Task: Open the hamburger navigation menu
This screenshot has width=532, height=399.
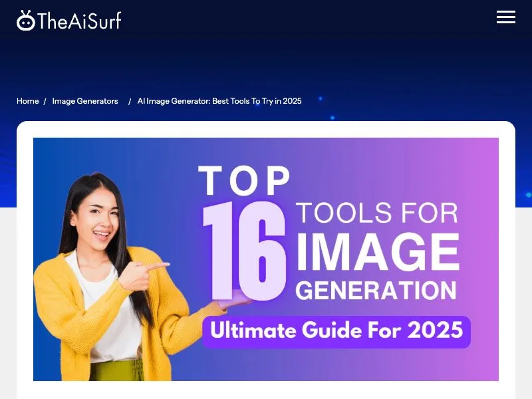Action: 506,17
